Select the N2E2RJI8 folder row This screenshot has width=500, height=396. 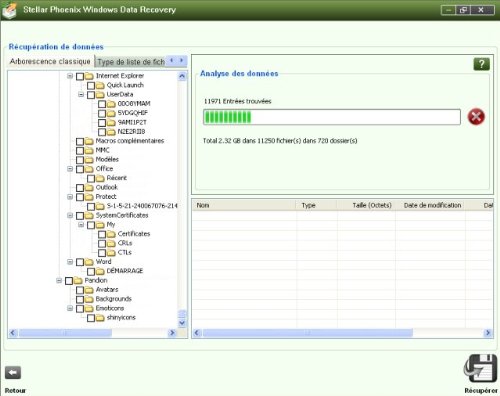point(131,132)
